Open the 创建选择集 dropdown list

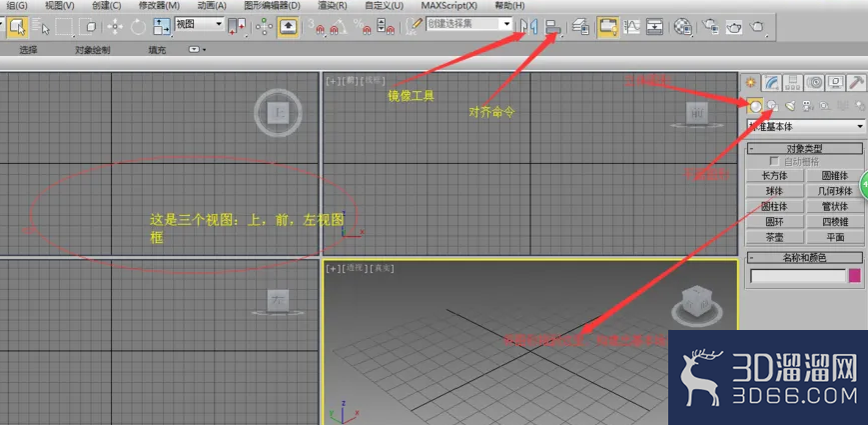point(469,24)
